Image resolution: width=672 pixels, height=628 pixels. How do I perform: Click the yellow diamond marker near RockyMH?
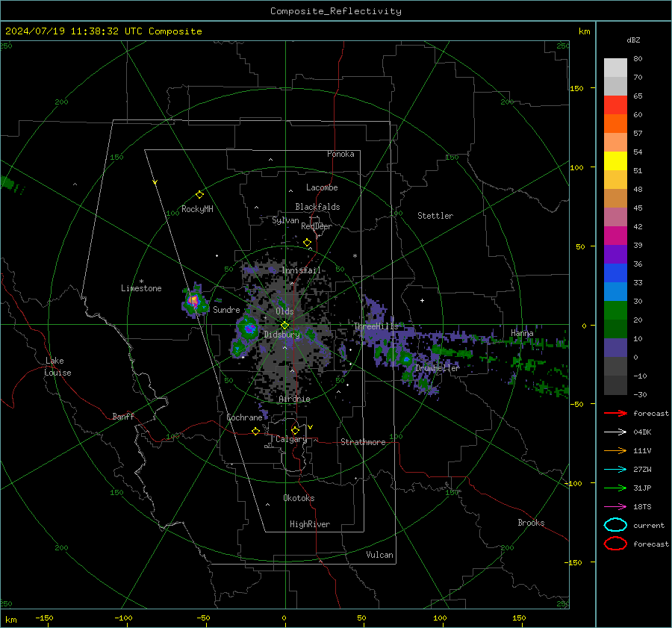pyautogui.click(x=199, y=195)
